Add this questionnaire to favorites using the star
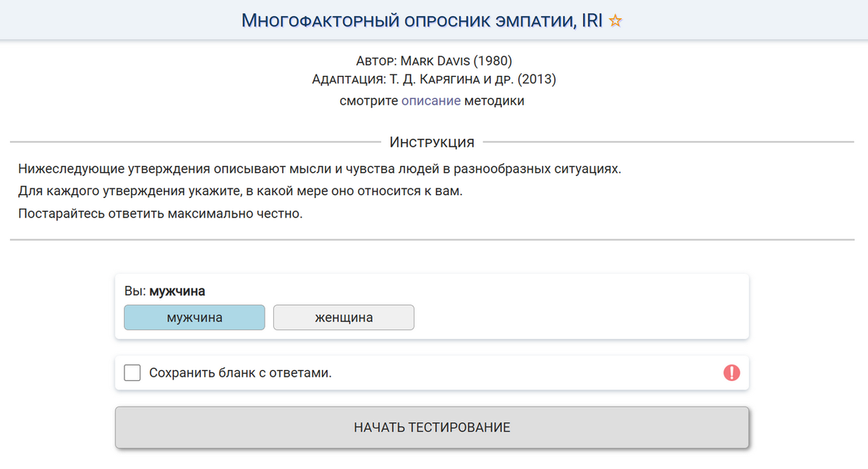Image resolution: width=868 pixels, height=469 pixels. click(615, 20)
